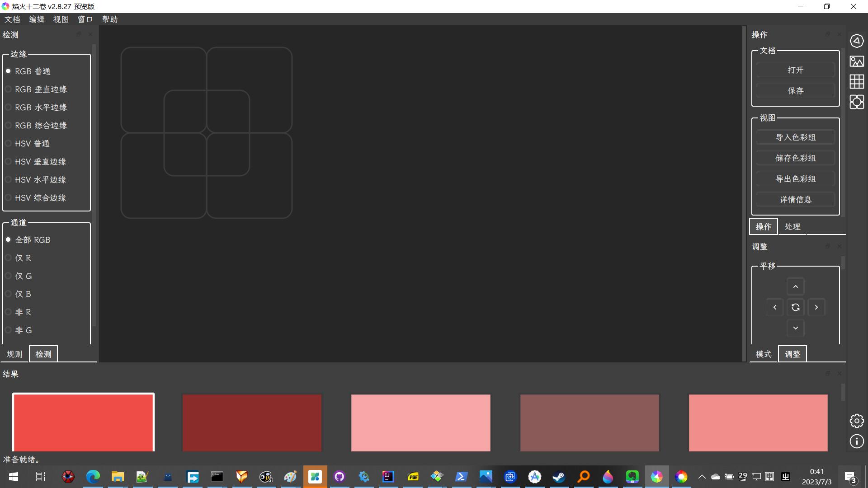Click the heptagon wheel icon in right sidebar
This screenshot has width=868, height=488.
click(x=856, y=41)
